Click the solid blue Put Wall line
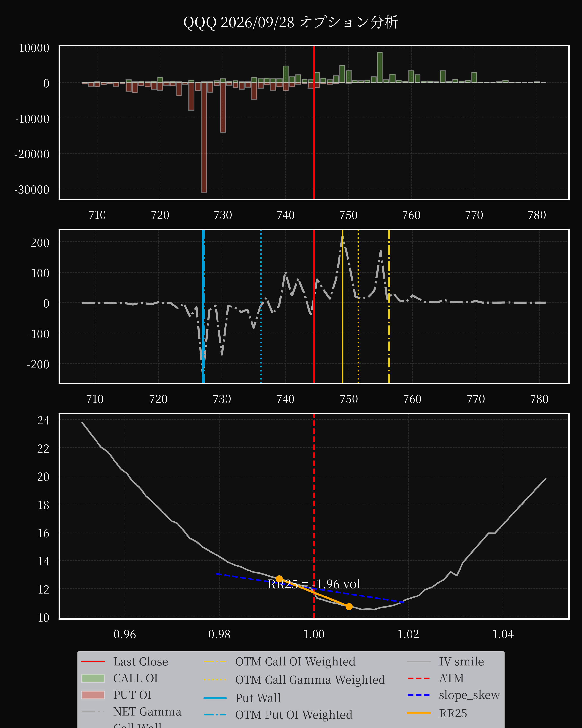This screenshot has height=728, width=582. pyautogui.click(x=203, y=306)
